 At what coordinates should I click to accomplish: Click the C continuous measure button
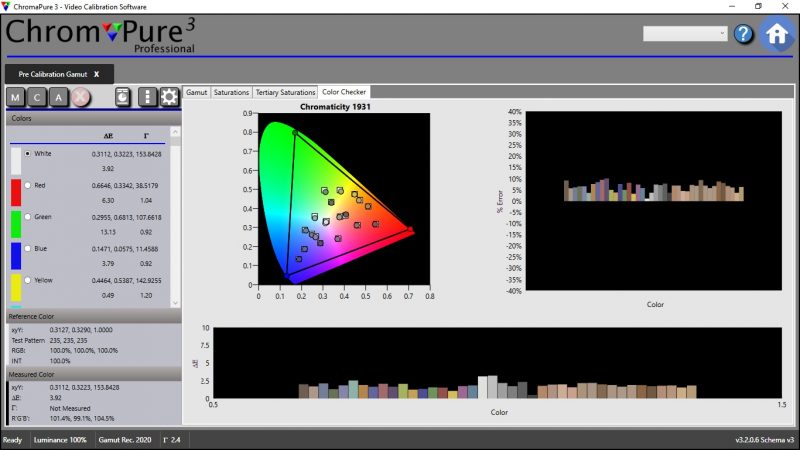click(38, 97)
